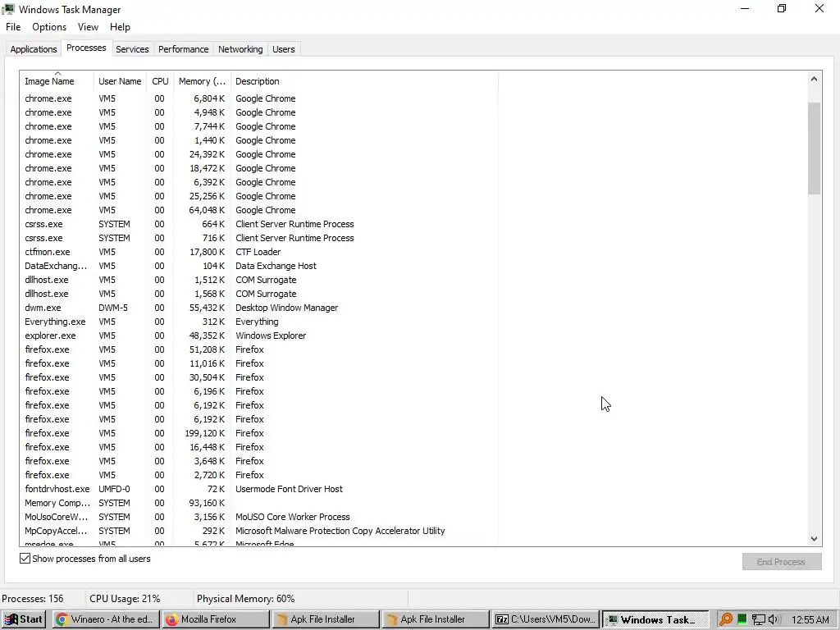Select the Processes tab
840x630 pixels.
[x=86, y=48]
